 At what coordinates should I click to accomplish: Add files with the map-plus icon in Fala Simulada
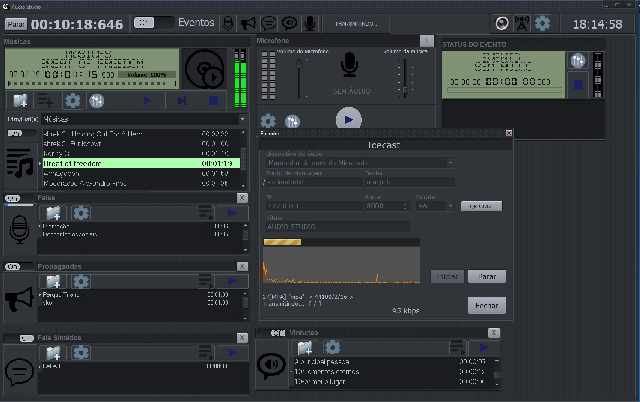[53, 353]
